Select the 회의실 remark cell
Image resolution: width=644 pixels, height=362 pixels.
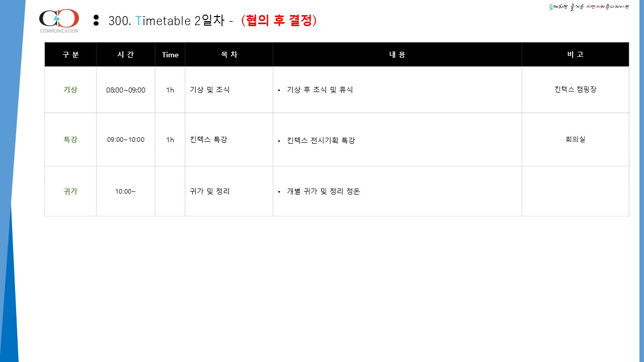coord(576,139)
